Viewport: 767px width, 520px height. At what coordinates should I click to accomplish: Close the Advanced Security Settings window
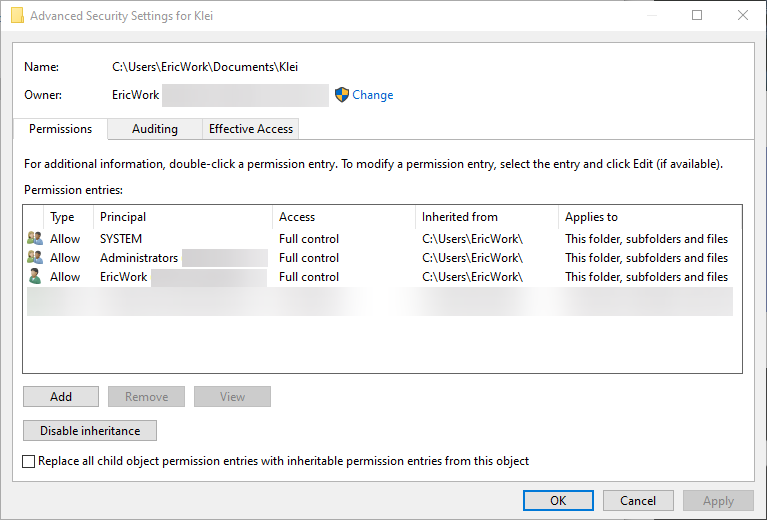pyautogui.click(x=742, y=16)
